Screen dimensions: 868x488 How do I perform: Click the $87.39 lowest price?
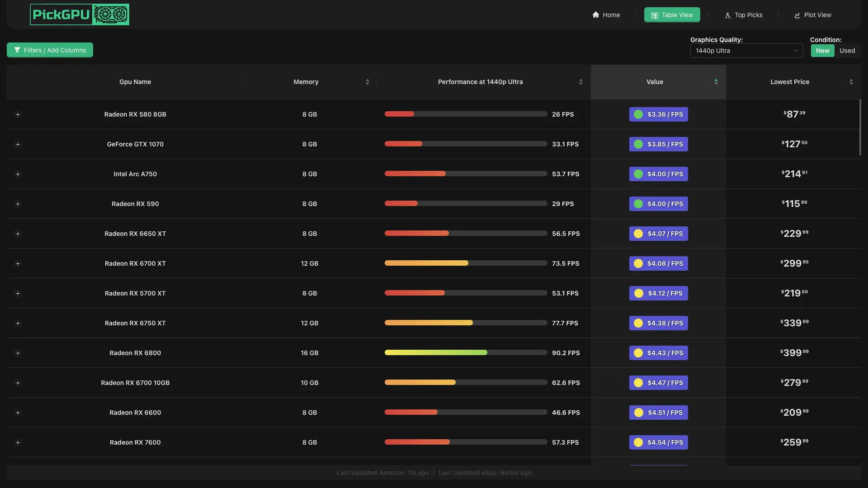(x=794, y=114)
